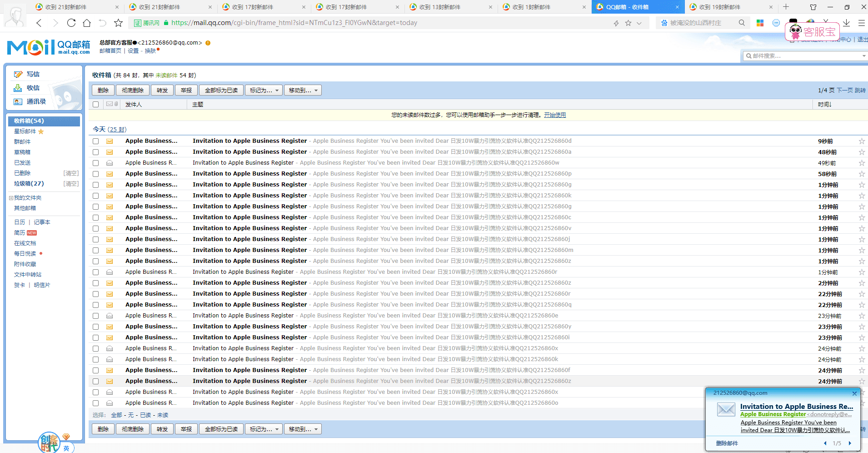Open the browser hamburger menu
The image size is (868, 453).
(x=862, y=23)
